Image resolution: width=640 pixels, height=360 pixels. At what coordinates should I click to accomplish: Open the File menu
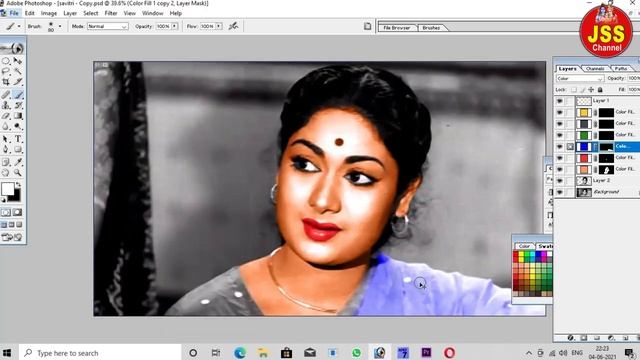14,13
